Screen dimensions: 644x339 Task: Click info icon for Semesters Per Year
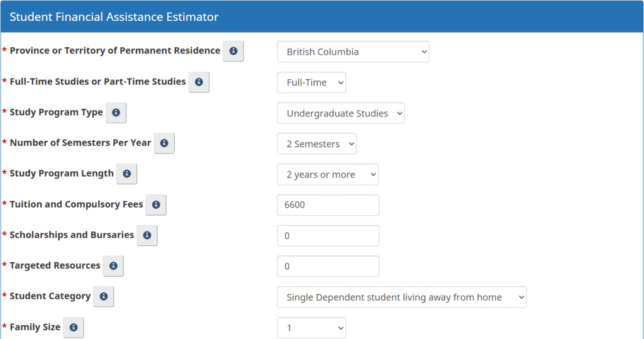pos(164,143)
